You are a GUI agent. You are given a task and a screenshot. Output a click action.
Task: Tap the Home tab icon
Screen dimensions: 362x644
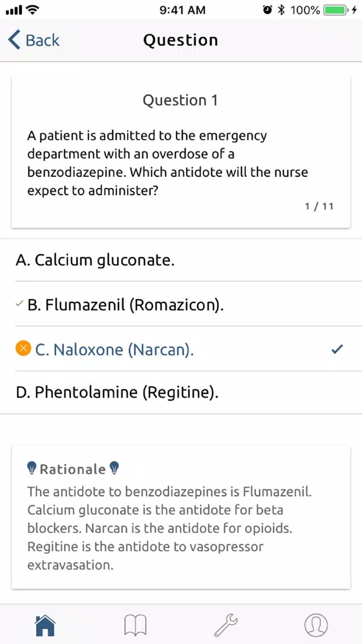45,625
